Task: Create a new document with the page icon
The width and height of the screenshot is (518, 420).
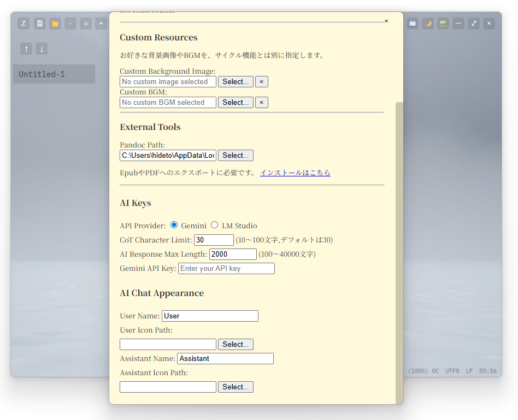Action: pyautogui.click(x=40, y=23)
